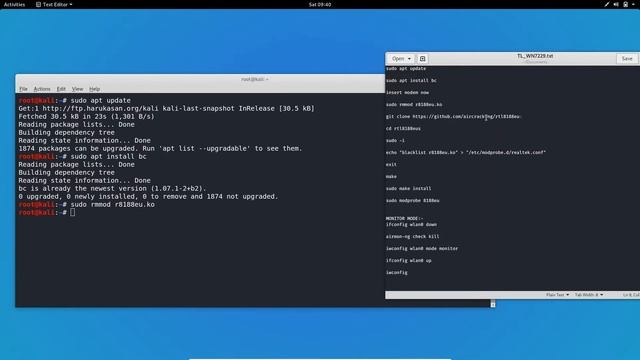The height and width of the screenshot is (360, 640).
Task: Open Activities overview
Action: pyautogui.click(x=14, y=4)
